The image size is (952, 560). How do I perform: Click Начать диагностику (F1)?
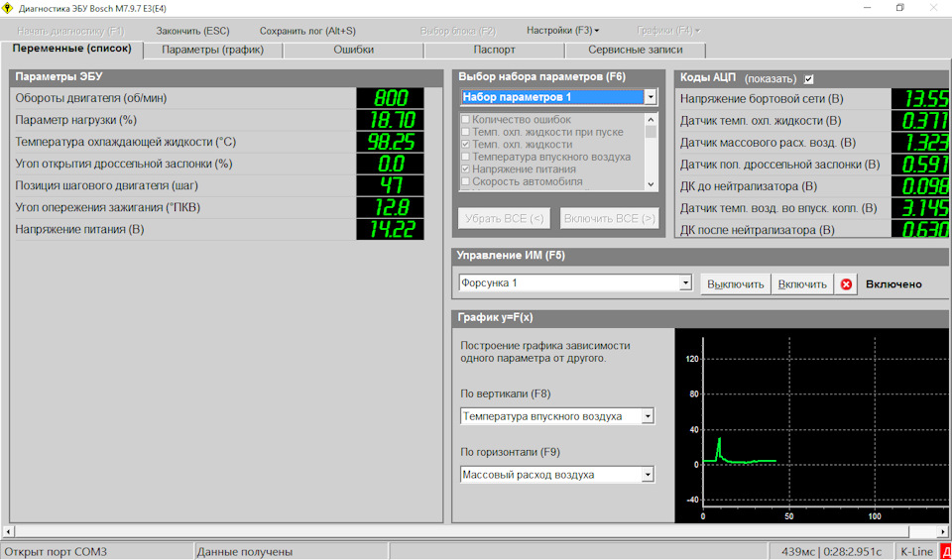[71, 31]
